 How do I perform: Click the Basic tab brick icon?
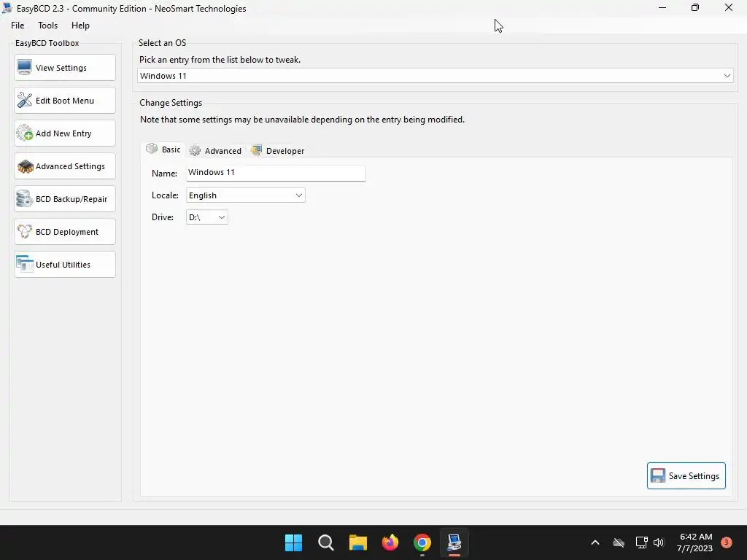click(152, 149)
